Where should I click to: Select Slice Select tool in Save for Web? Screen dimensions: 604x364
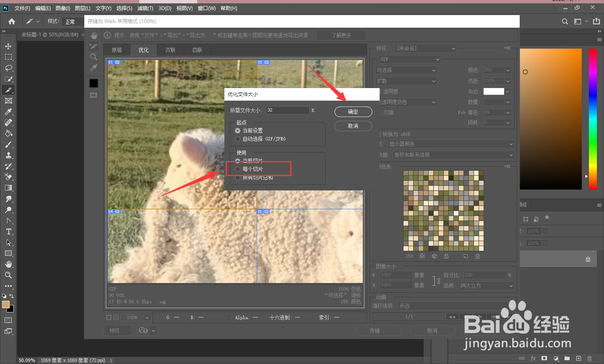pyautogui.click(x=94, y=46)
